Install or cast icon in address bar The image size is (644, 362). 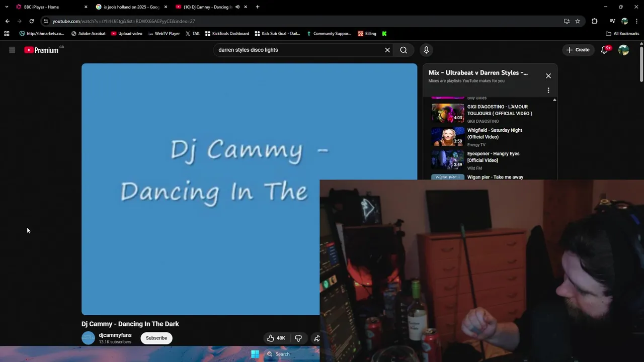[x=567, y=21]
